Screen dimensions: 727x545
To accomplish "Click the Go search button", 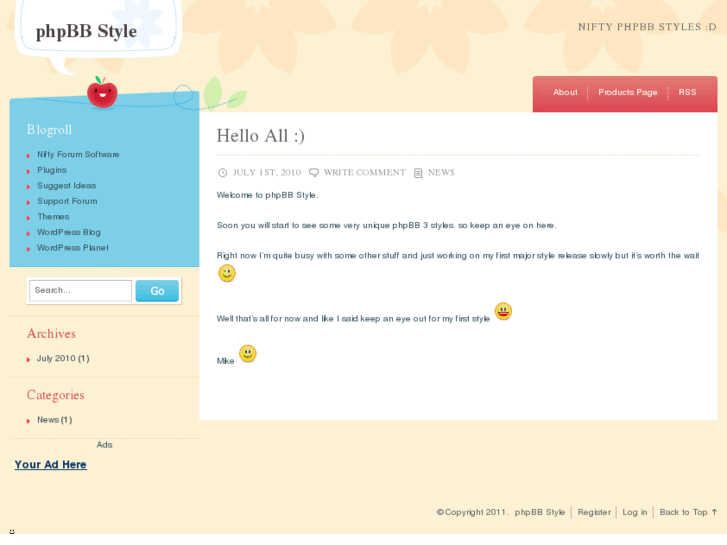I will tap(157, 291).
